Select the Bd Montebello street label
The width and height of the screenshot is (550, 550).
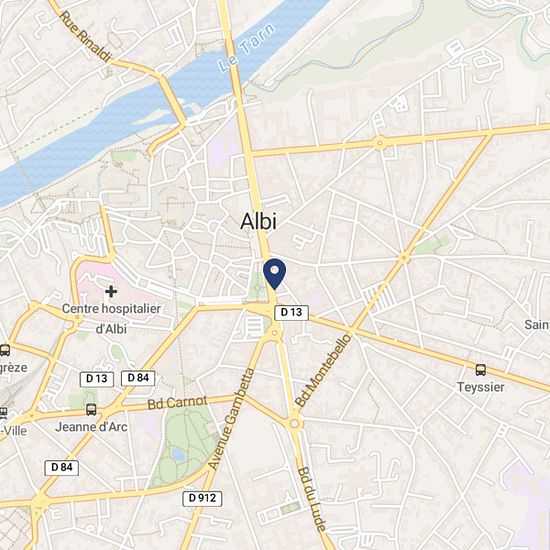tap(323, 370)
